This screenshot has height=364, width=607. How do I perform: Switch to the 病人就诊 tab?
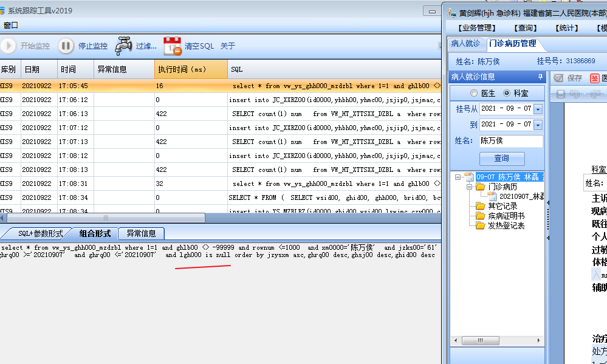point(465,43)
